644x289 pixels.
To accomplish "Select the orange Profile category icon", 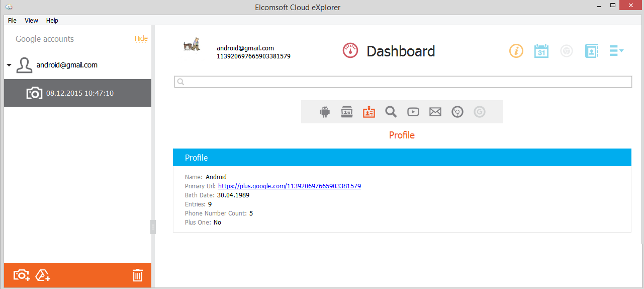I will [x=369, y=112].
